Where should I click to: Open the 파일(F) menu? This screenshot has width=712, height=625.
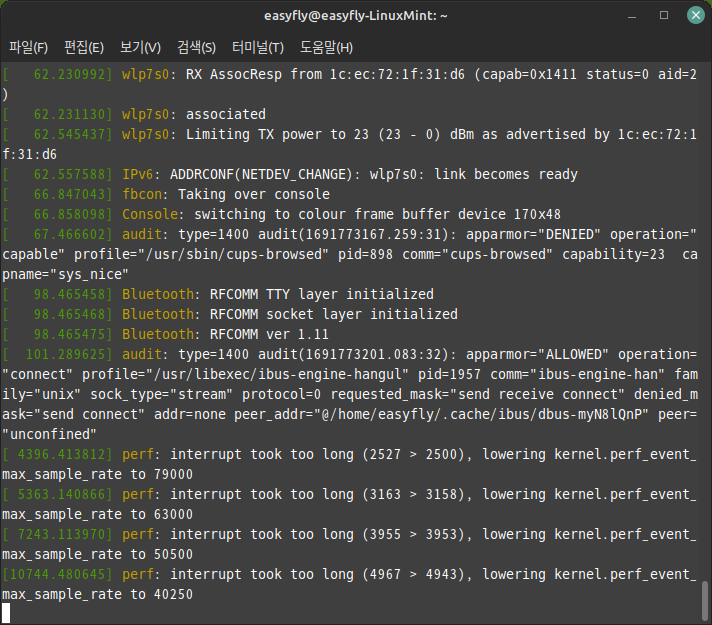[28, 47]
